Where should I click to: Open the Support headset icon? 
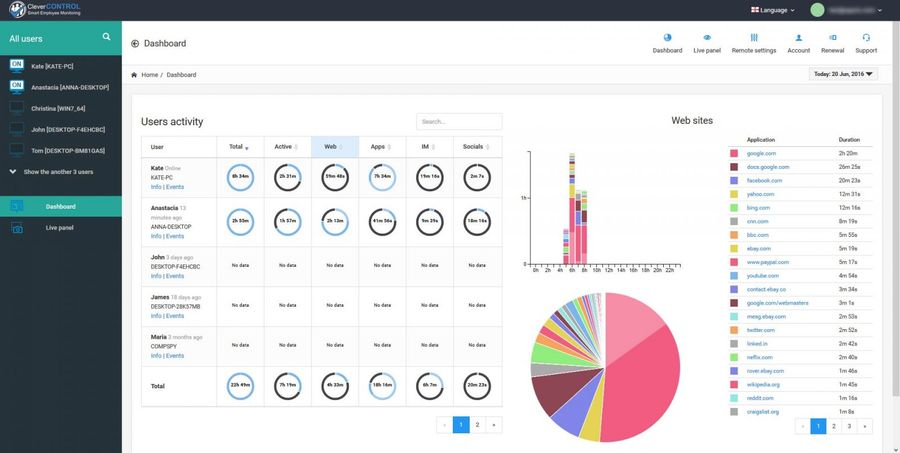[x=866, y=37]
